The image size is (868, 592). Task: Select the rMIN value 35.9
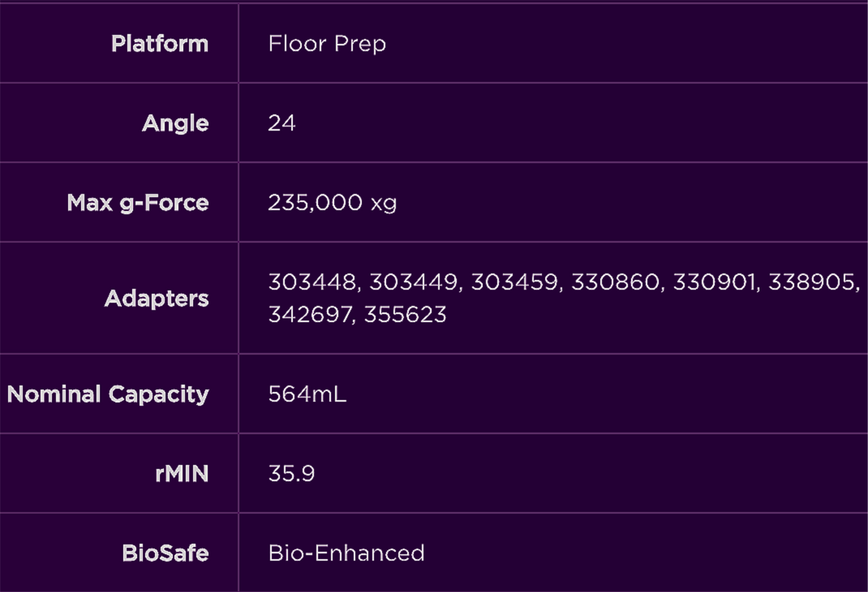[x=291, y=474]
